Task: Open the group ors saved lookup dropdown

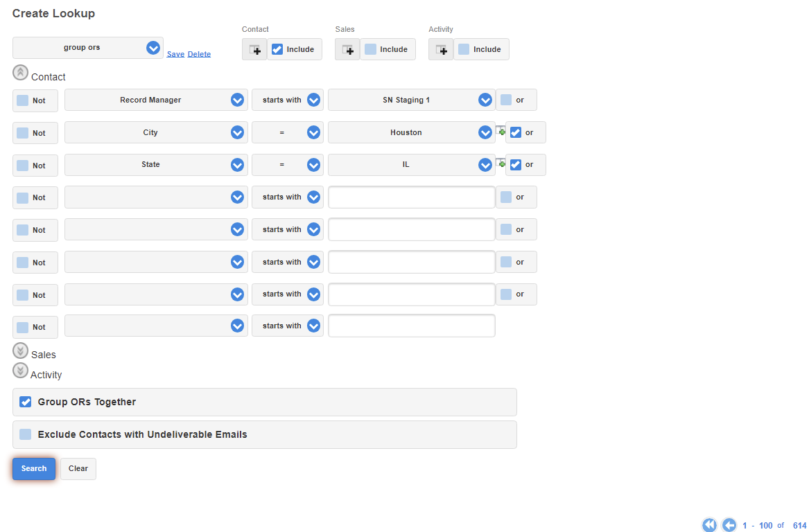Action: click(153, 48)
